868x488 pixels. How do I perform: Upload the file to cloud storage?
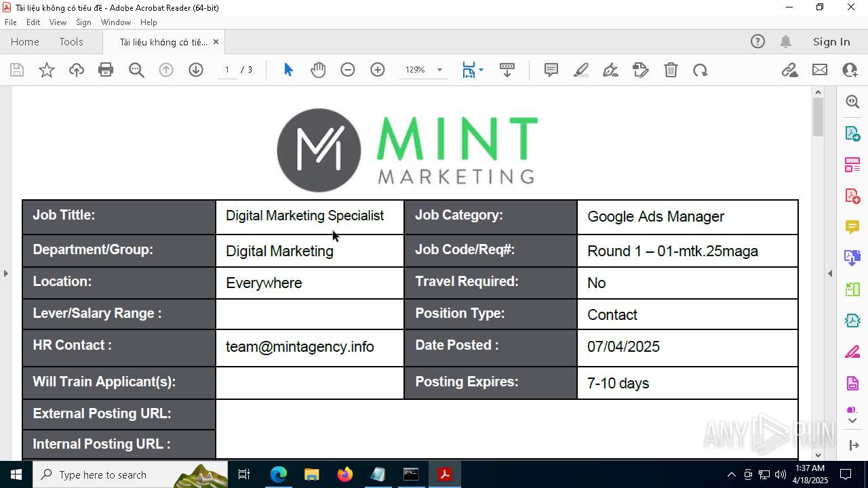click(77, 70)
